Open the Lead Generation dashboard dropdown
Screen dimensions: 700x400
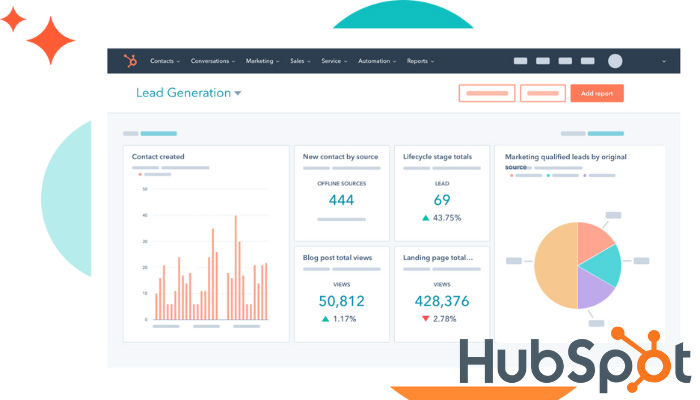point(188,93)
